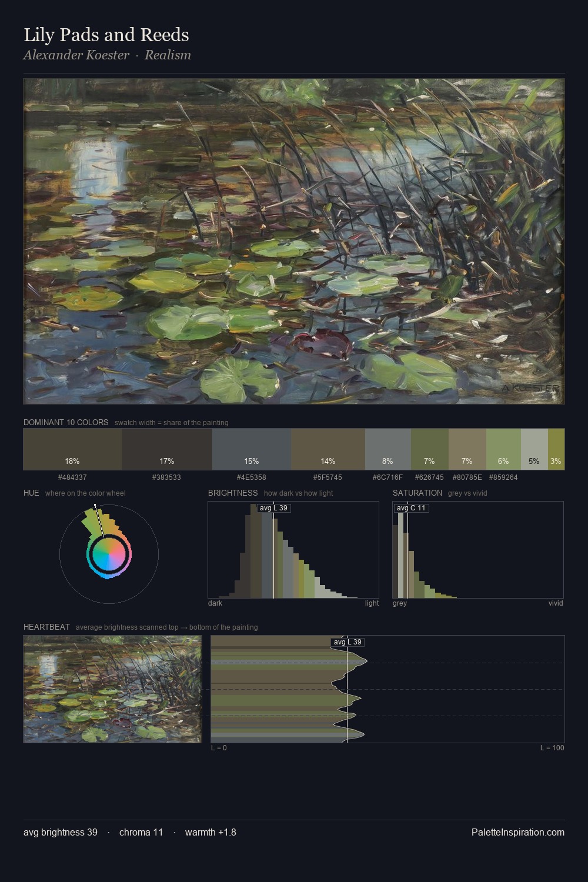Click the 5% light grey swatch
This screenshot has height=882, width=588.
click(x=534, y=449)
